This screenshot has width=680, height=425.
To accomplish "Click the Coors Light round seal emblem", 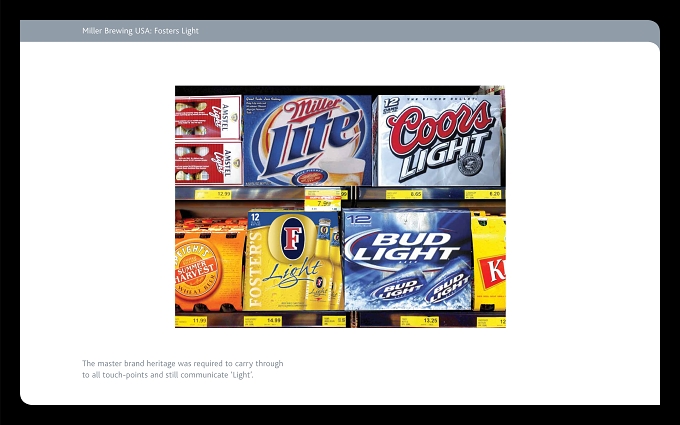I will pos(470,164).
